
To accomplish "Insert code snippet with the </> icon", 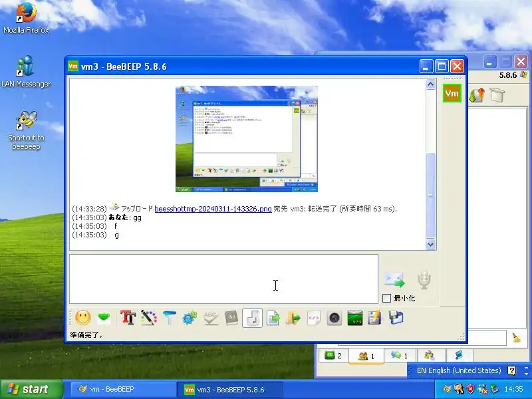I will pyautogui.click(x=314, y=318).
